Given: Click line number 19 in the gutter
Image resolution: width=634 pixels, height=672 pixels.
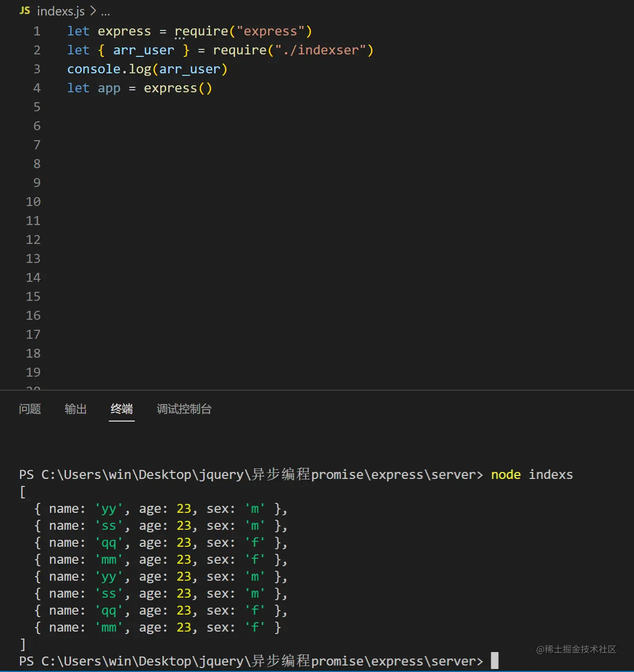Looking at the screenshot, I should coord(33,373).
